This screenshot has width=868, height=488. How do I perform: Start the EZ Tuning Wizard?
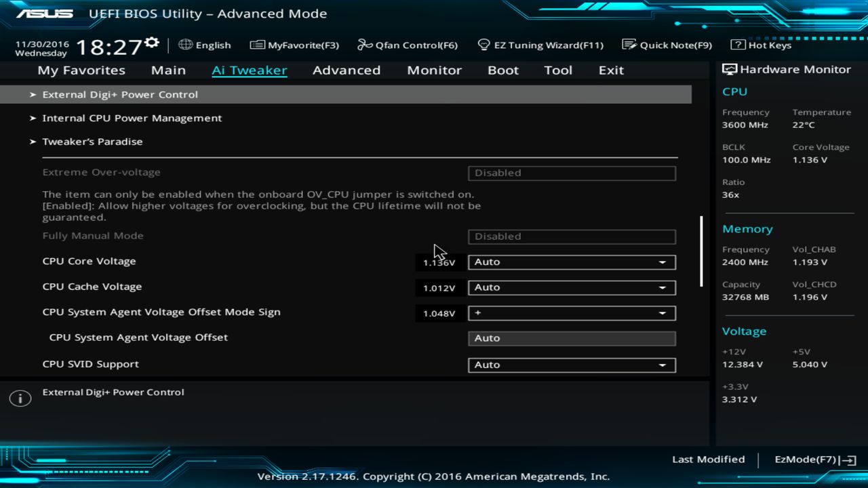coord(540,45)
